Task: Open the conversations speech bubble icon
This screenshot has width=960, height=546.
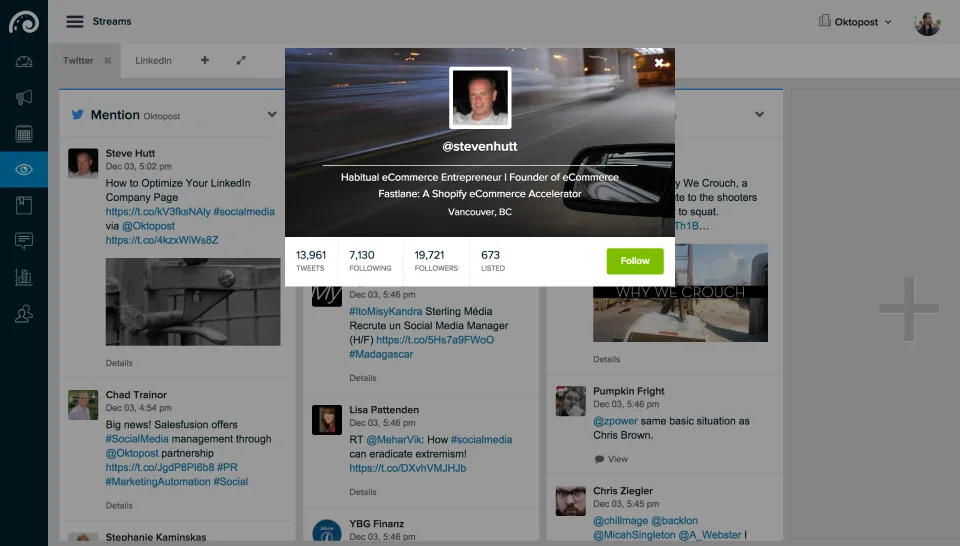Action: (24, 241)
